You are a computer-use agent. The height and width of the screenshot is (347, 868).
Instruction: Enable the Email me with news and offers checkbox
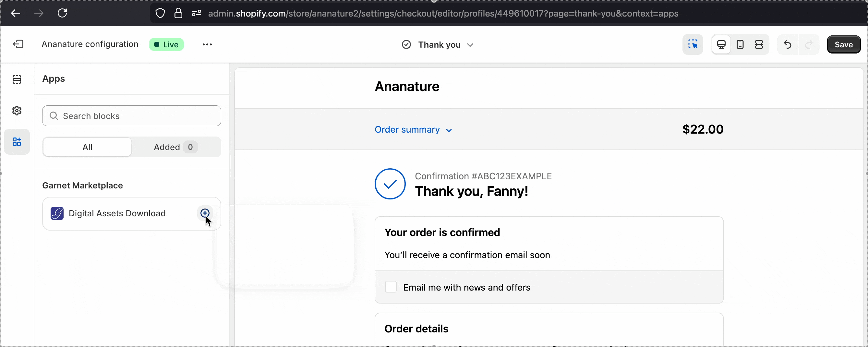390,287
